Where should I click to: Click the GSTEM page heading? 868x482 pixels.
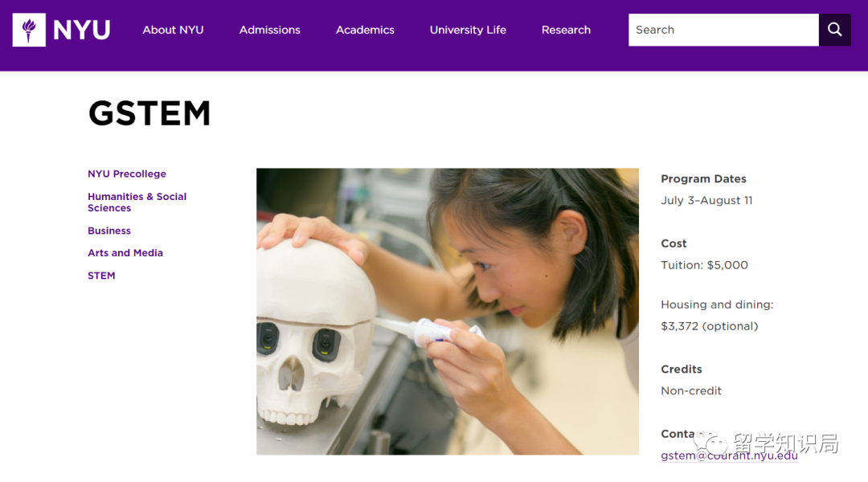(149, 113)
